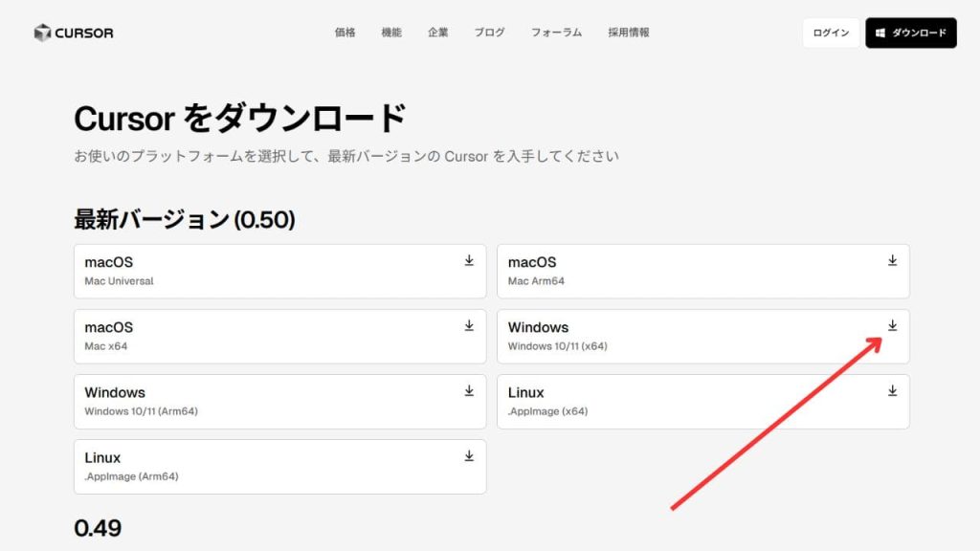Screen dimensions: 980x551
Task: Select the Linux .AppImage (x64) download card
Action: [x=703, y=402]
